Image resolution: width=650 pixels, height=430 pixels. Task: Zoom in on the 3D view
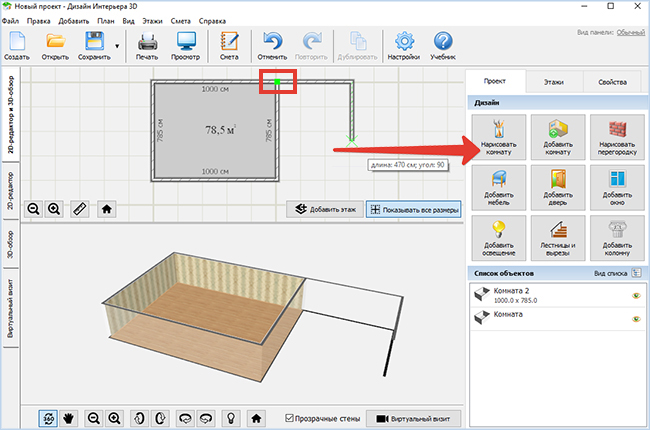[114, 418]
